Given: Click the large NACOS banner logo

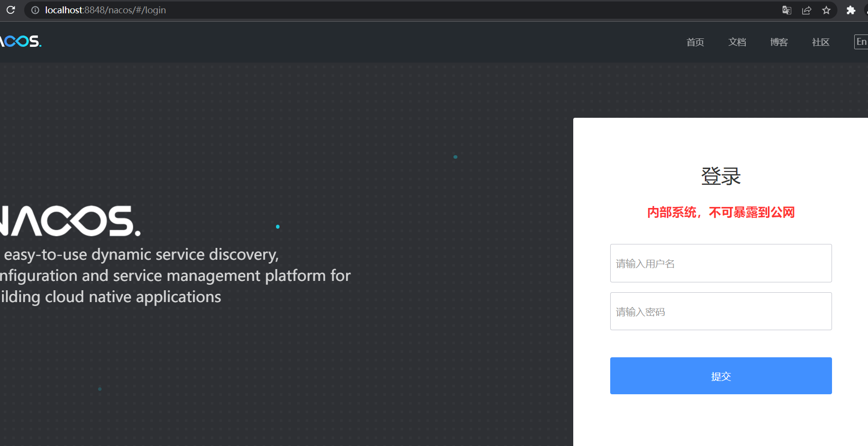Looking at the screenshot, I should [70, 221].
